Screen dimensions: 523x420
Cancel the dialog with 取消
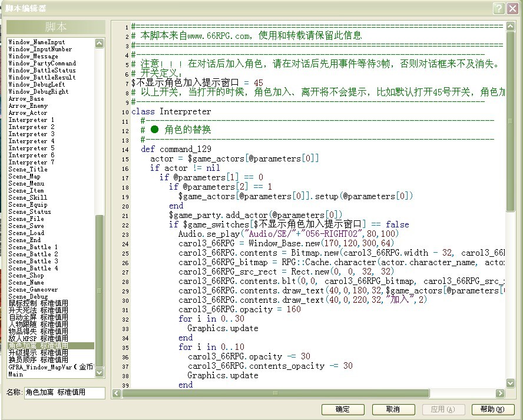393,409
